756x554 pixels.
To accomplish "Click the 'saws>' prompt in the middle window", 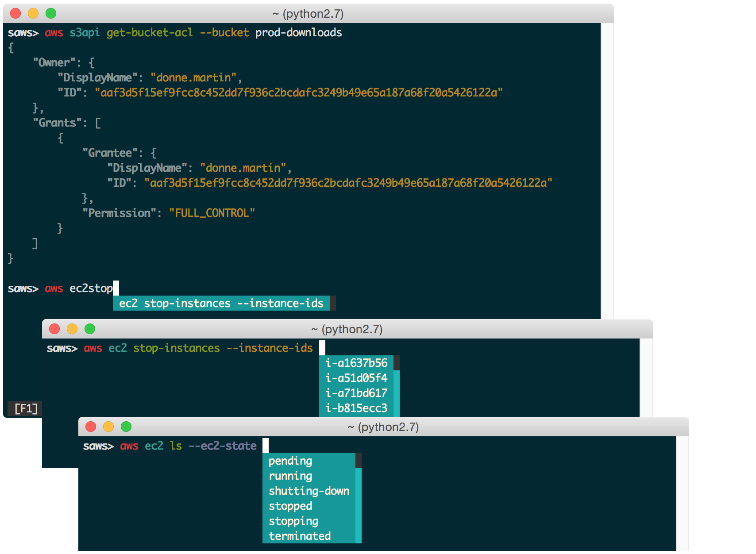I will coord(62,348).
